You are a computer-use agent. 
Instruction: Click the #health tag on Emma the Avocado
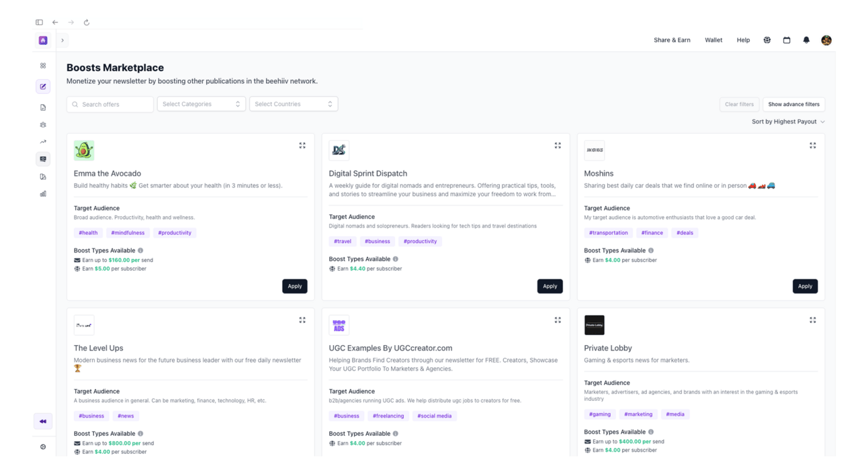pyautogui.click(x=88, y=233)
